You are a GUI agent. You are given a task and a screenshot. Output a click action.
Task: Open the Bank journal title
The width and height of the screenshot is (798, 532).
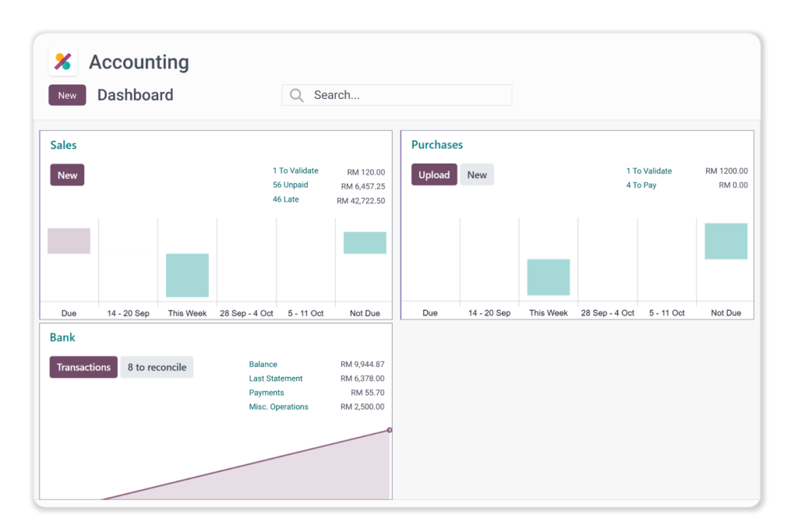[62, 338]
